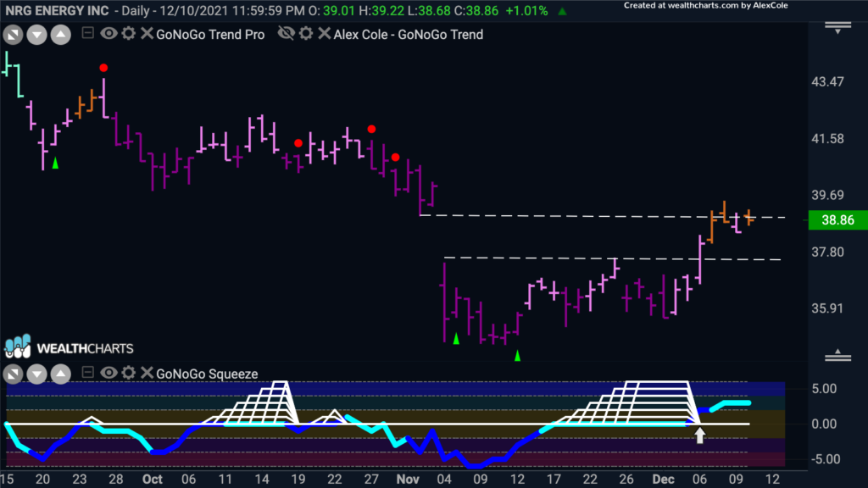
Task: Select the GoNoGo Squeeze label
Action: tap(207, 374)
